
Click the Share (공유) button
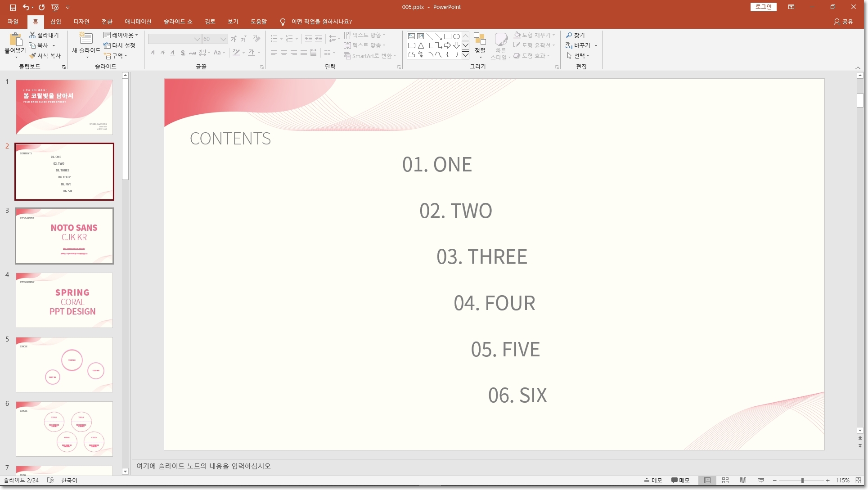(843, 22)
